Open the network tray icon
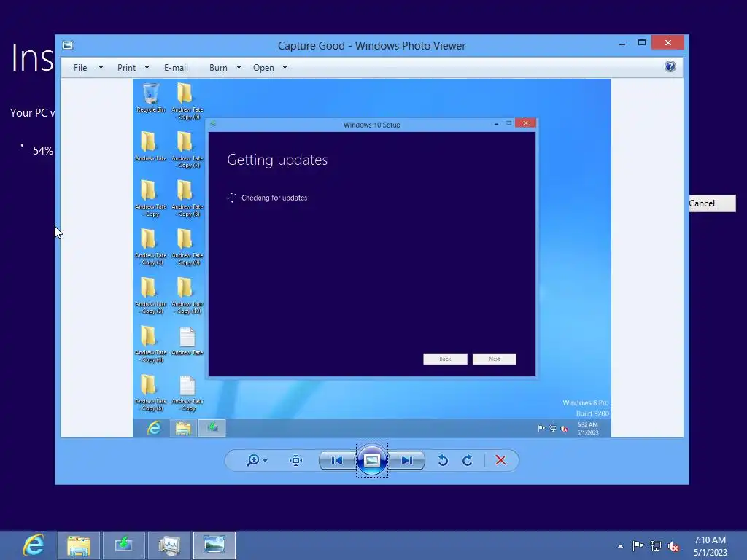 656,546
